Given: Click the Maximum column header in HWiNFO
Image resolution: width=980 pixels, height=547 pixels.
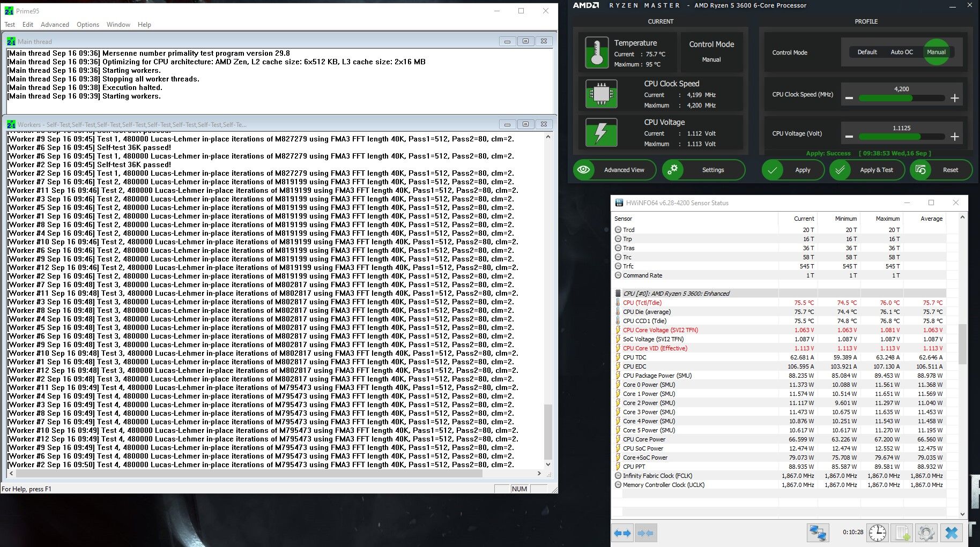Looking at the screenshot, I should pyautogui.click(x=881, y=219).
